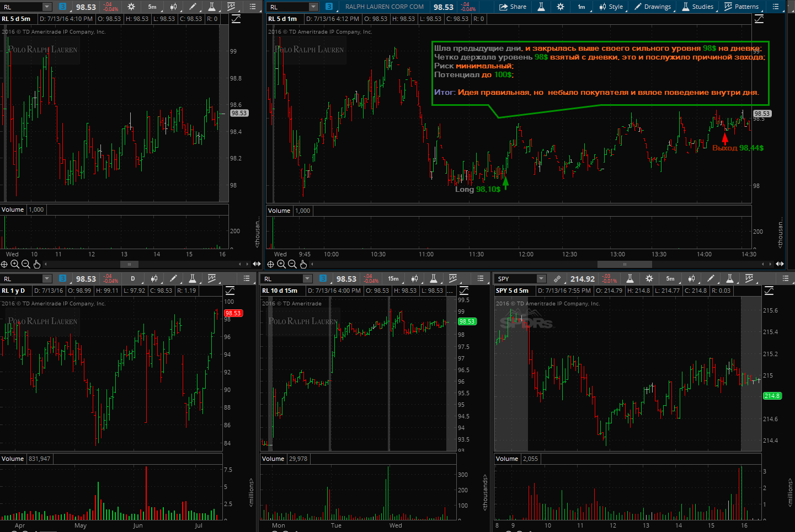Image resolution: width=795 pixels, height=532 pixels.
Task: Click link chain icon in SPY panel
Action: click(x=557, y=278)
